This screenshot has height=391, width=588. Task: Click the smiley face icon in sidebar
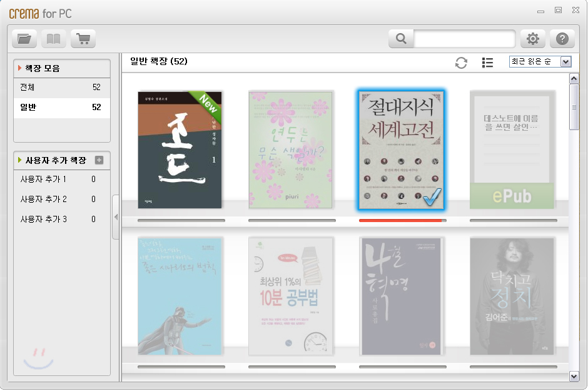tap(38, 358)
